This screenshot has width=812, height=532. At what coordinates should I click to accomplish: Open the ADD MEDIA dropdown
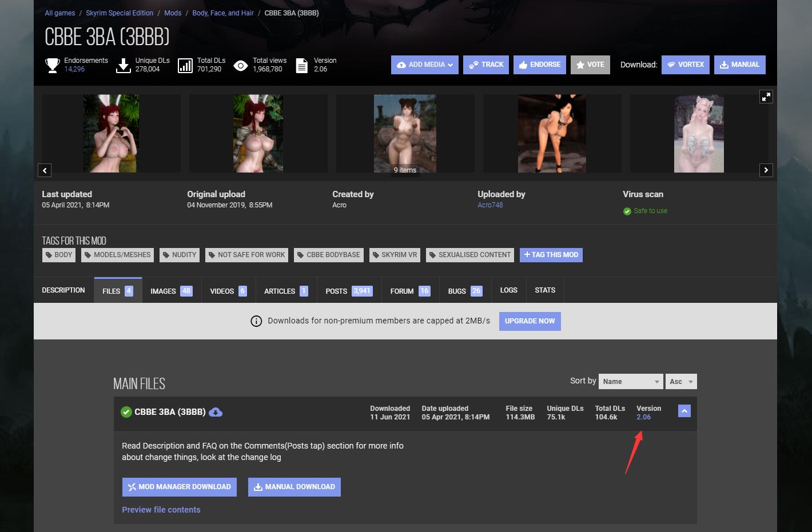(x=424, y=65)
